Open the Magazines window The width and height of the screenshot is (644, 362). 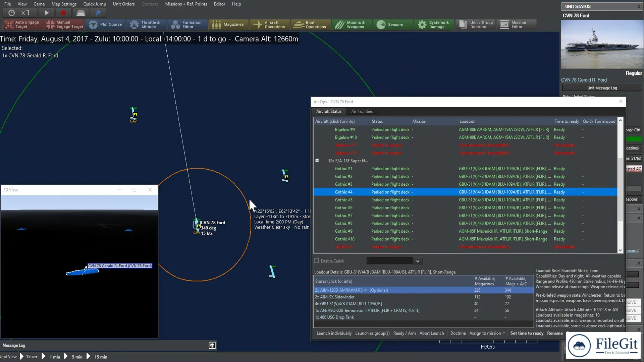tap(229, 24)
